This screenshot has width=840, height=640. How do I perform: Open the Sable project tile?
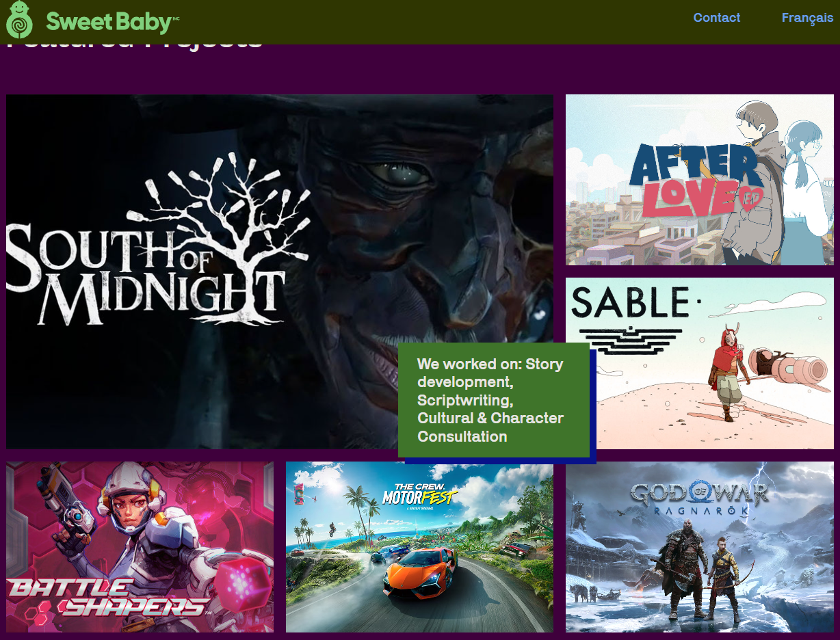(700, 363)
